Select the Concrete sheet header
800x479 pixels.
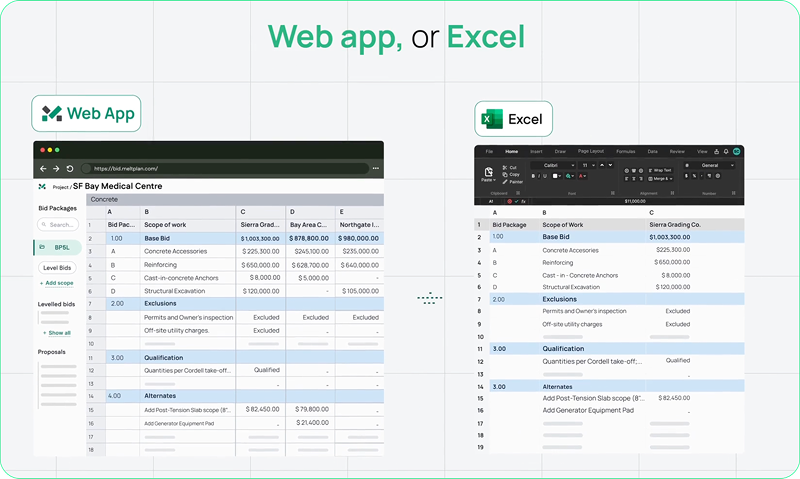point(235,199)
